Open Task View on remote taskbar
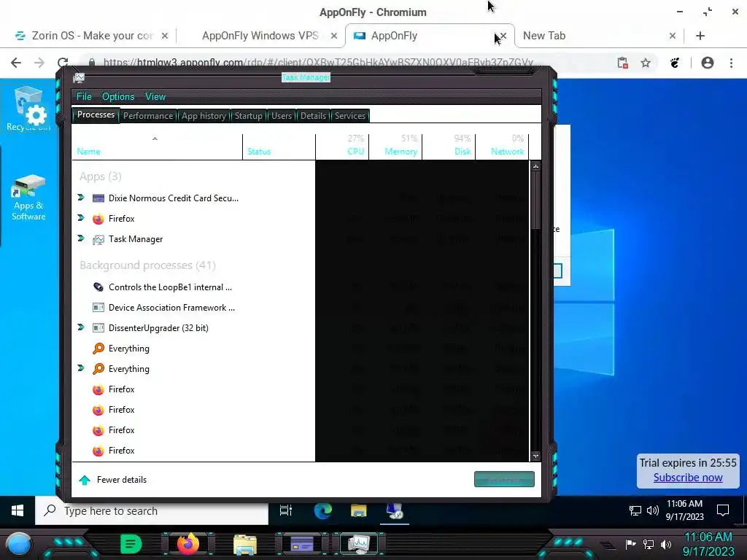Screen dimensions: 747x560 pyautogui.click(x=286, y=510)
